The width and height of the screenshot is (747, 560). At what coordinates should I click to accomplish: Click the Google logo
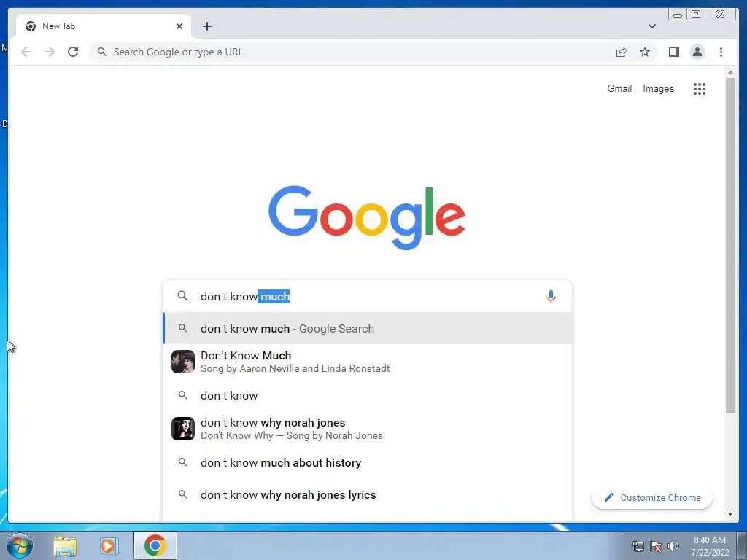pos(367,217)
